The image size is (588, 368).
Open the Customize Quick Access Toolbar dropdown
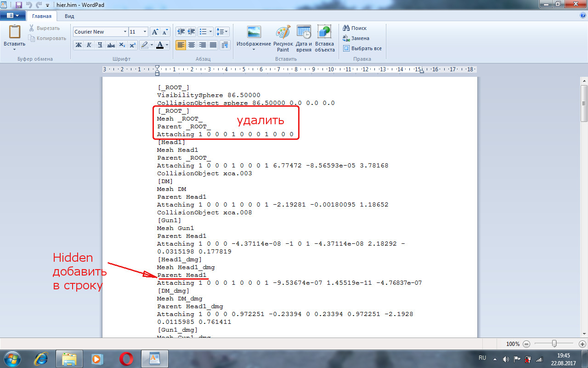pos(47,5)
